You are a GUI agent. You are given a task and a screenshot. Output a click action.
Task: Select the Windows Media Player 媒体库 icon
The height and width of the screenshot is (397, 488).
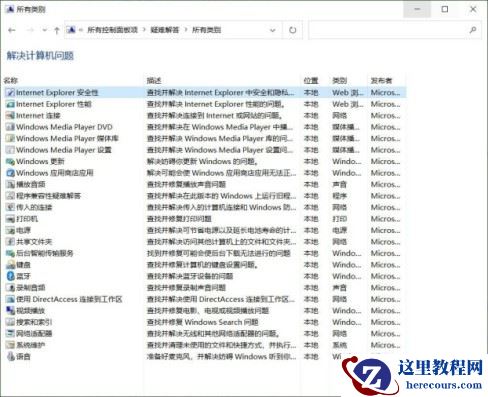coord(11,138)
